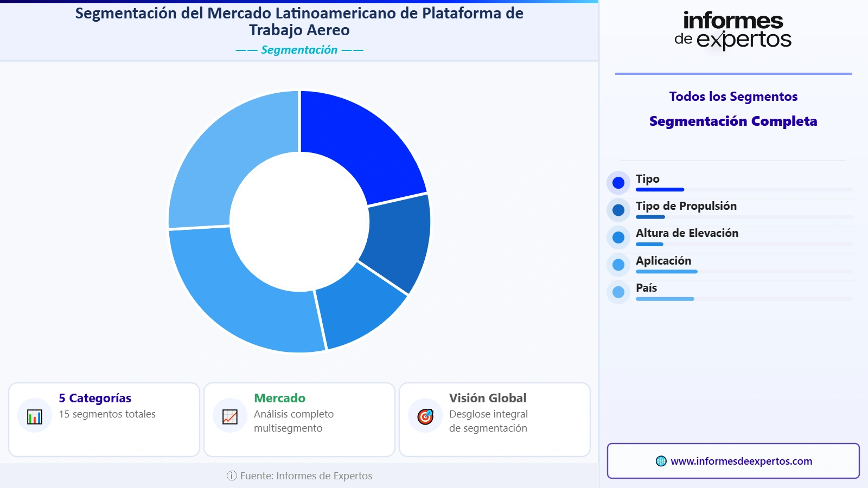The width and height of the screenshot is (868, 488).
Task: Click the info icon next to Fuente
Action: tap(232, 476)
